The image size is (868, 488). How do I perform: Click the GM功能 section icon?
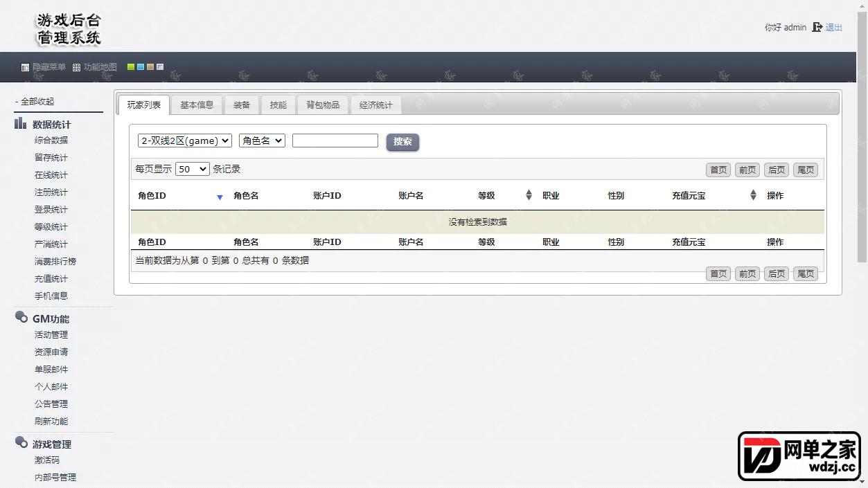(x=21, y=318)
